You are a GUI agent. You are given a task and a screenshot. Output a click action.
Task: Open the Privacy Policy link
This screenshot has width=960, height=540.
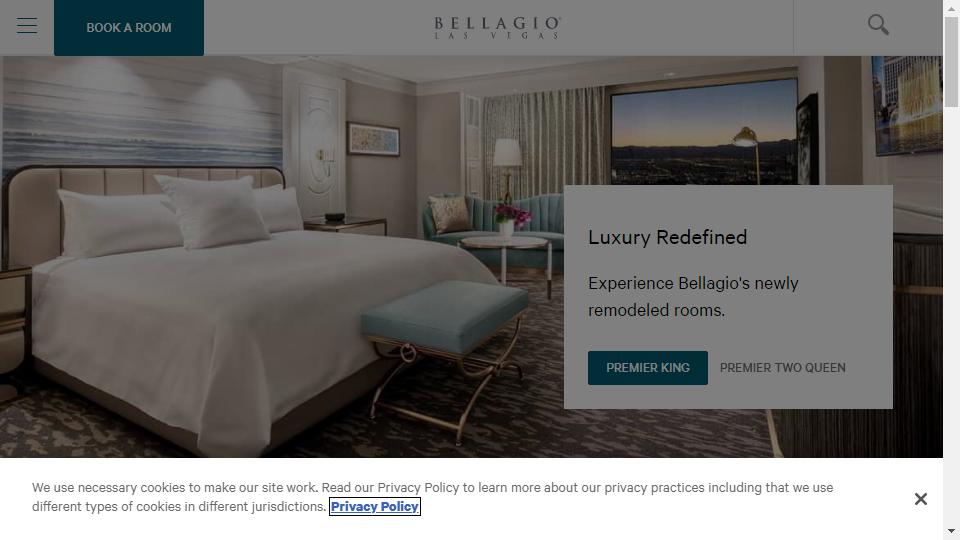(375, 507)
